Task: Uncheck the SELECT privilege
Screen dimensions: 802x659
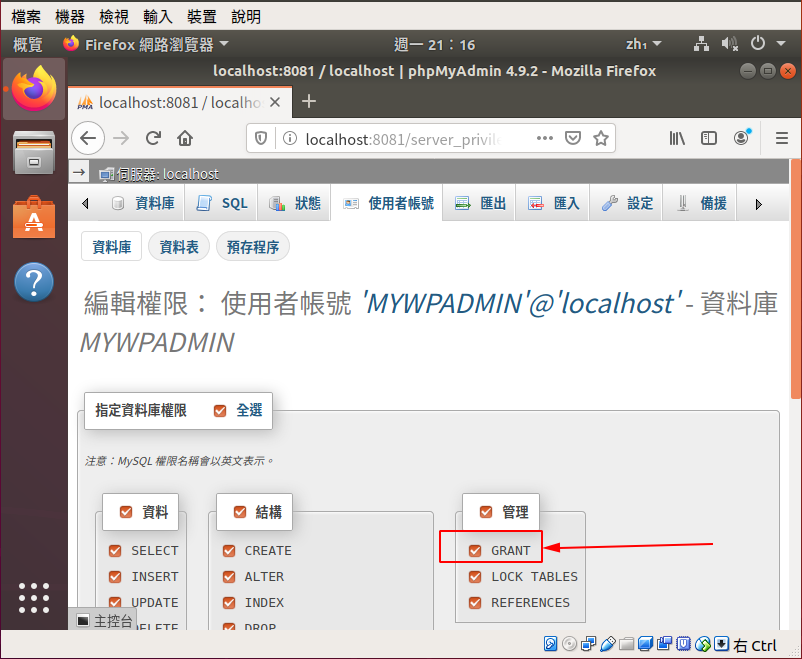Action: click(x=115, y=551)
